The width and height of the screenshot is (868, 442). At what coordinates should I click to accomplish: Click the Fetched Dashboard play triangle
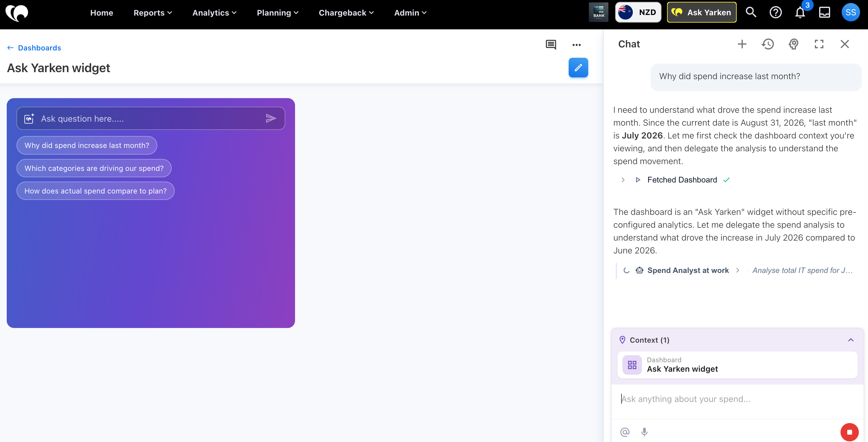point(637,180)
